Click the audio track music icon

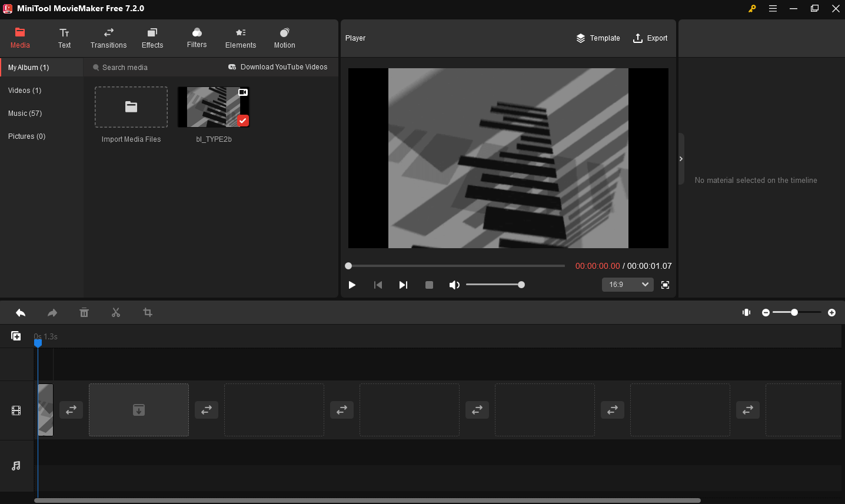(16, 466)
